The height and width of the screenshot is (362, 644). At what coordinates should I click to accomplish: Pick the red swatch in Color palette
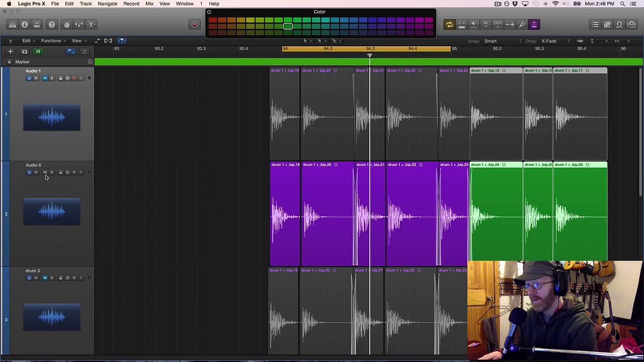(x=212, y=21)
